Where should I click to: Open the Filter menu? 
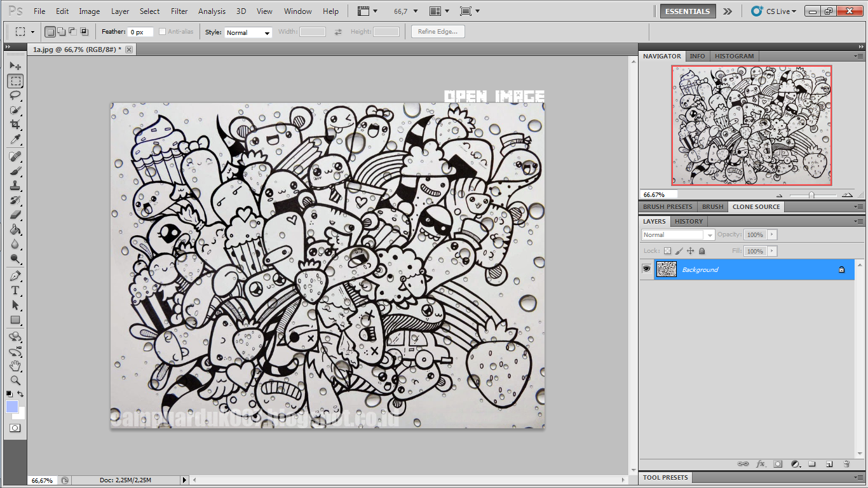(179, 11)
